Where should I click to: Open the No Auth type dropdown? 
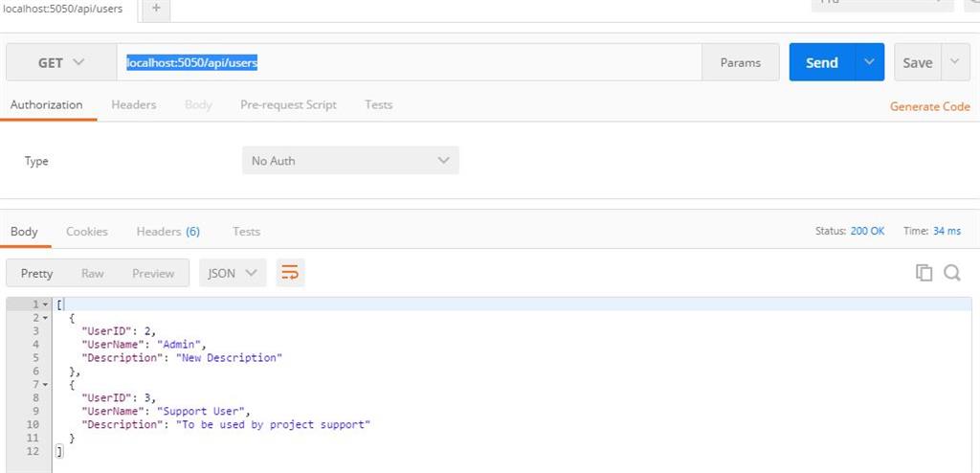coord(349,161)
